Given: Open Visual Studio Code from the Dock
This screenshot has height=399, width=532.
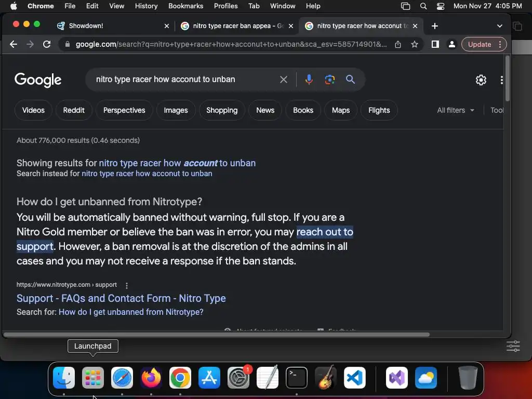Looking at the screenshot, I should click(354, 377).
